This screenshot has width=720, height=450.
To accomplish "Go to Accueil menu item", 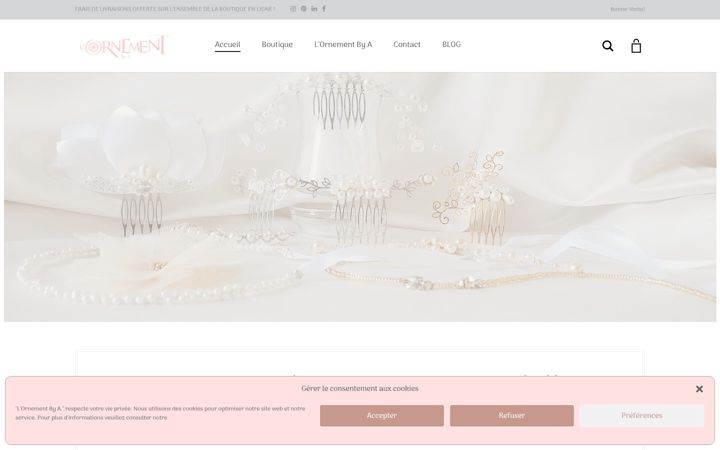I will click(x=227, y=45).
